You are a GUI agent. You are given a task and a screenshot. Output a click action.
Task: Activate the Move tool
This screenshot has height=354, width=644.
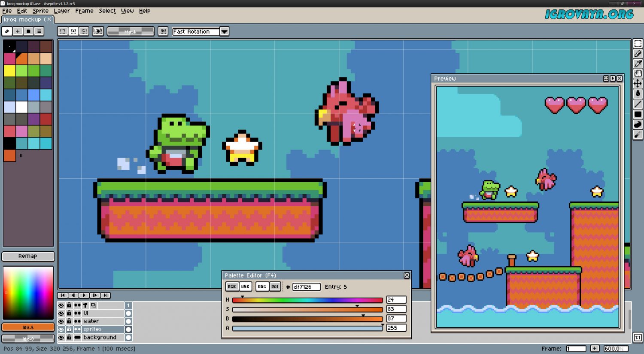(x=638, y=84)
